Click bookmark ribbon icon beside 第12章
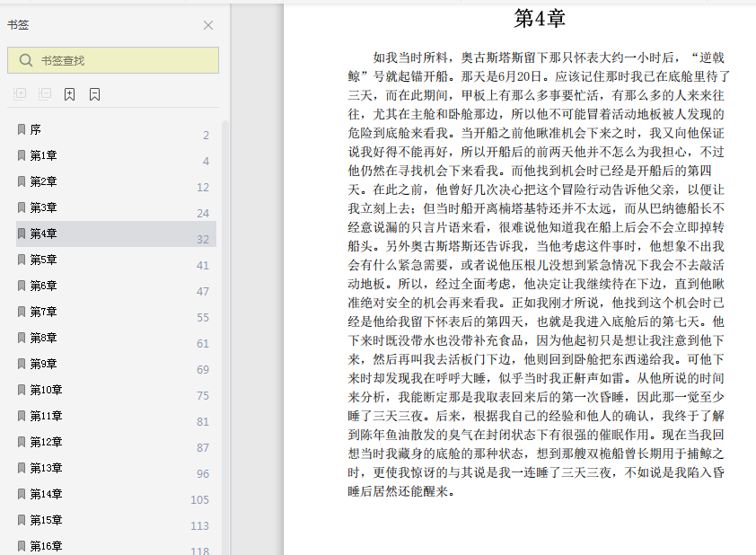Viewport: 756px width, 555px height. point(22,442)
